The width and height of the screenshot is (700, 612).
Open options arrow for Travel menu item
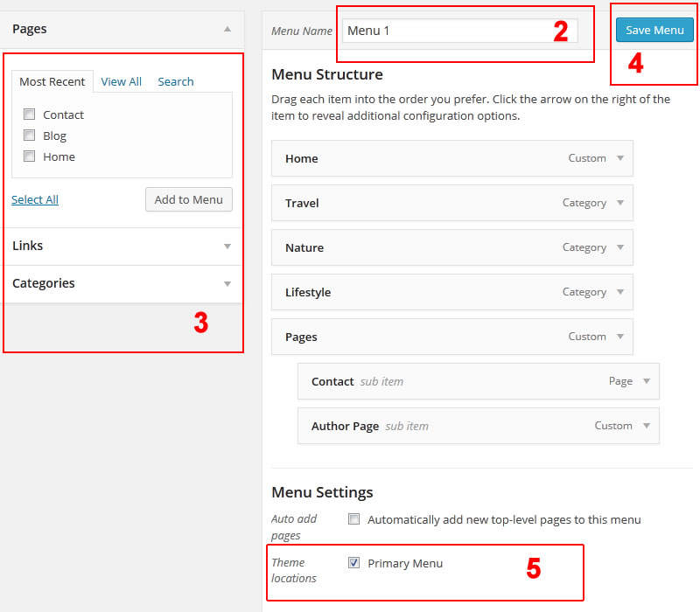(x=620, y=203)
